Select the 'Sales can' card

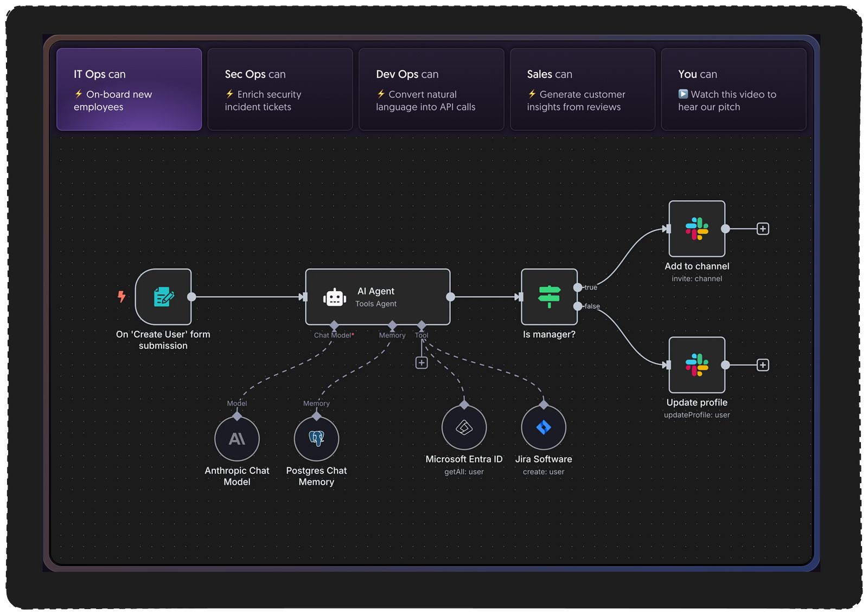coord(583,89)
